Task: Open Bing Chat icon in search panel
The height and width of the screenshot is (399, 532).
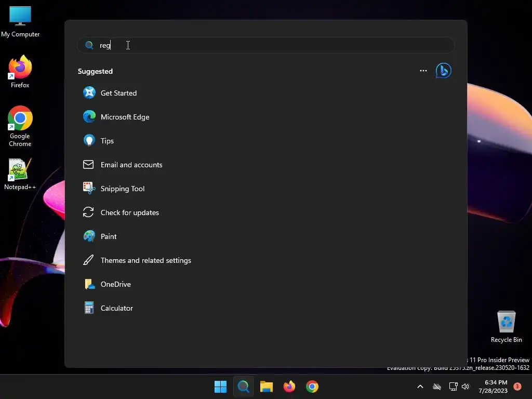Action: [x=444, y=71]
